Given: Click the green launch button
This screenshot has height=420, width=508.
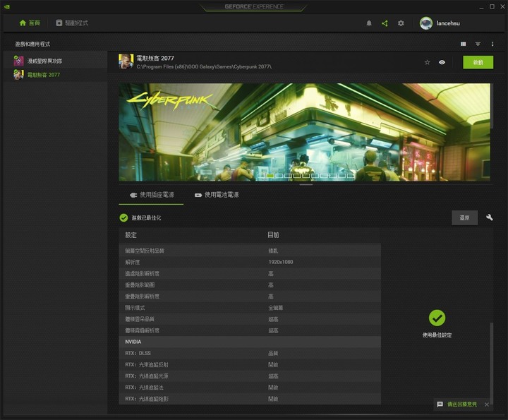Looking at the screenshot, I should pyautogui.click(x=478, y=62).
